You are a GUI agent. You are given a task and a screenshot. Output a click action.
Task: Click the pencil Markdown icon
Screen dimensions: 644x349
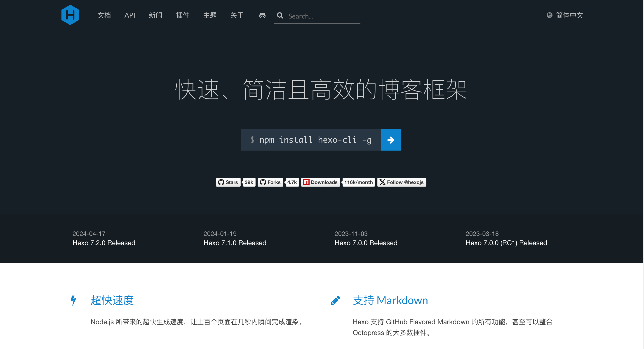pyautogui.click(x=335, y=300)
